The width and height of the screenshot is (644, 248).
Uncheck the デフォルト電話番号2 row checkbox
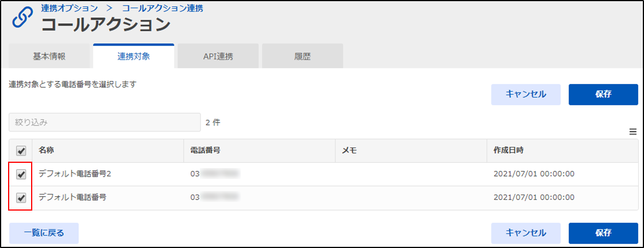21,174
